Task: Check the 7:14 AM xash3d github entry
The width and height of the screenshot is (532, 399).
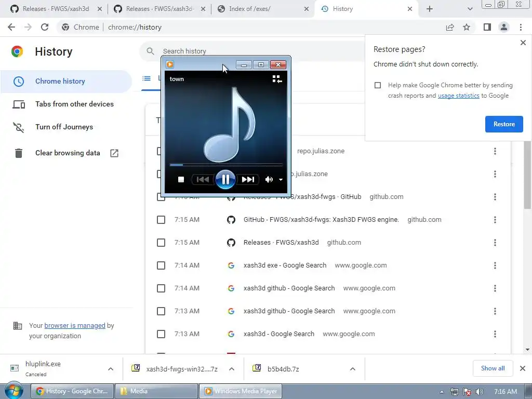Action: coord(161,288)
